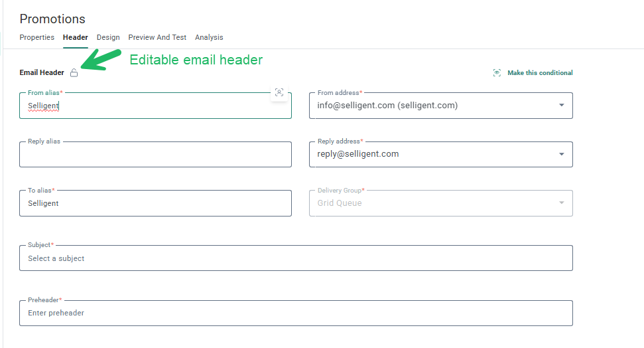Click the green Editable email header annotation
This screenshot has width=644, height=348.
point(196,60)
